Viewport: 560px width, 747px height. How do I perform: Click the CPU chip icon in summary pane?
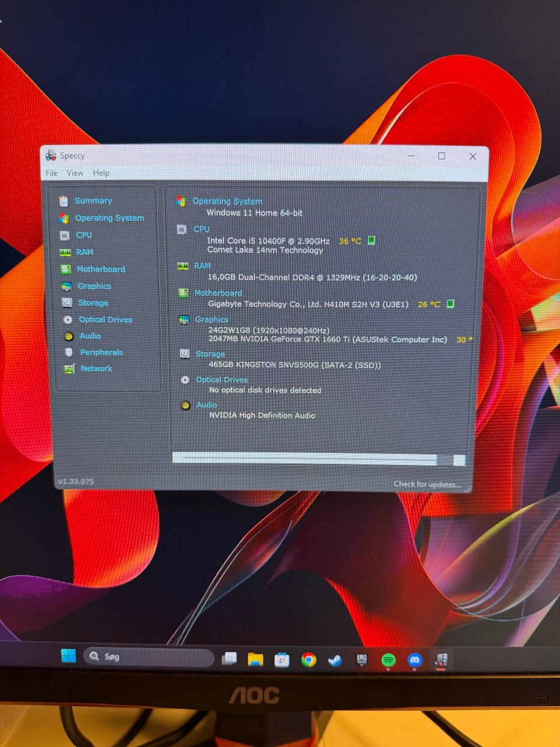[x=181, y=229]
